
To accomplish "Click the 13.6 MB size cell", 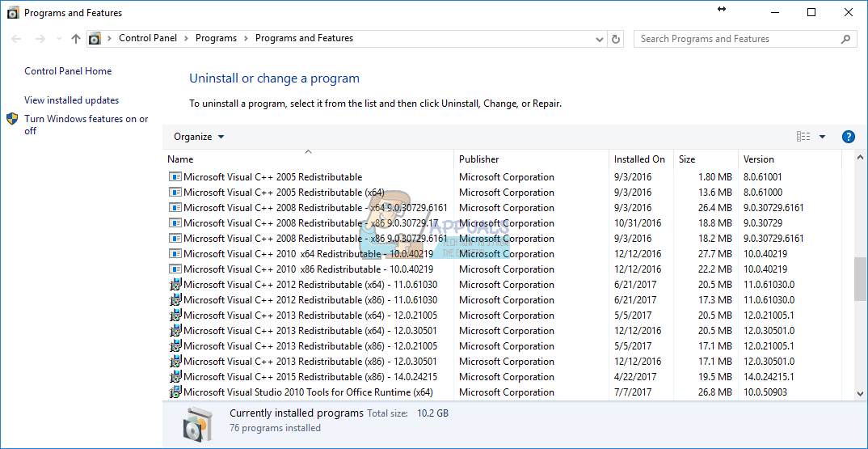I will [x=715, y=193].
